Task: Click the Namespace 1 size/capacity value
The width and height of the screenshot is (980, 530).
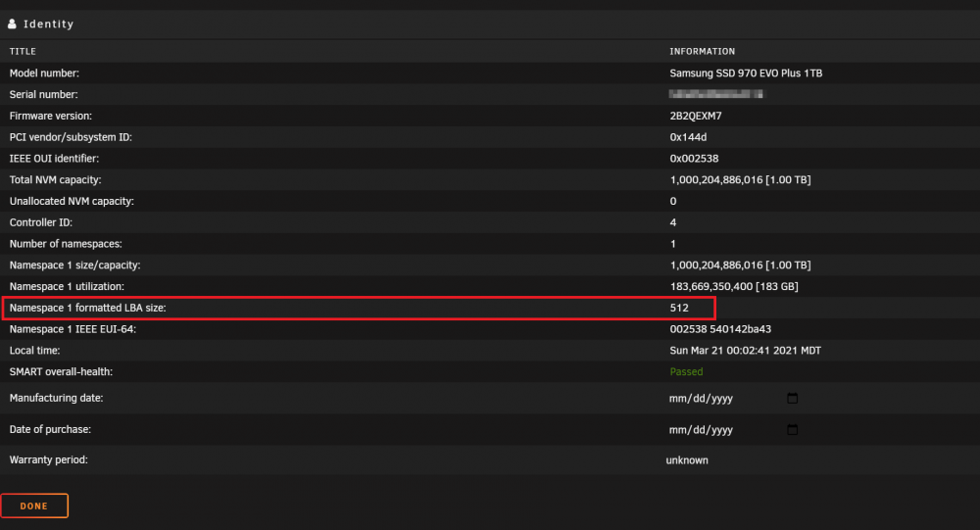Action: (740, 265)
